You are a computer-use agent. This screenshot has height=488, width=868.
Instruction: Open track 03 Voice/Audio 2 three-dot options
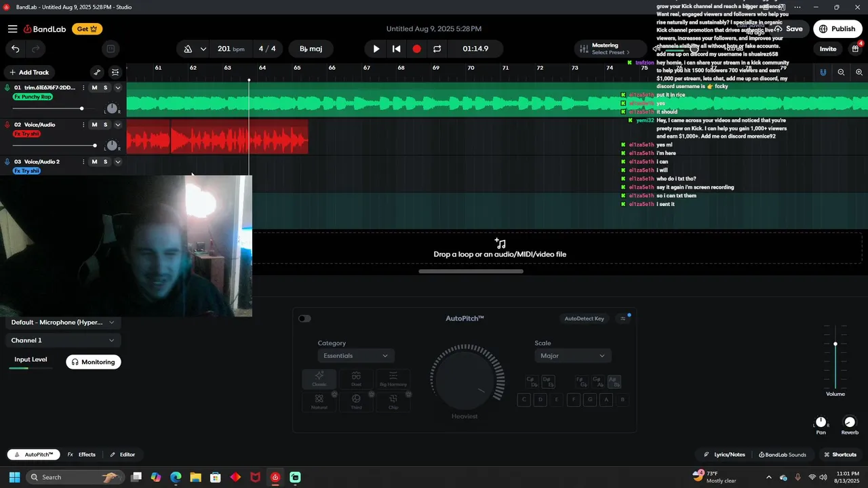(x=83, y=161)
